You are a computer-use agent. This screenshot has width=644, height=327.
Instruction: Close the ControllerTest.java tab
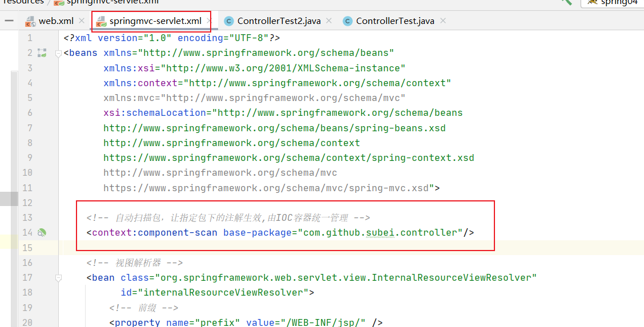click(x=442, y=21)
